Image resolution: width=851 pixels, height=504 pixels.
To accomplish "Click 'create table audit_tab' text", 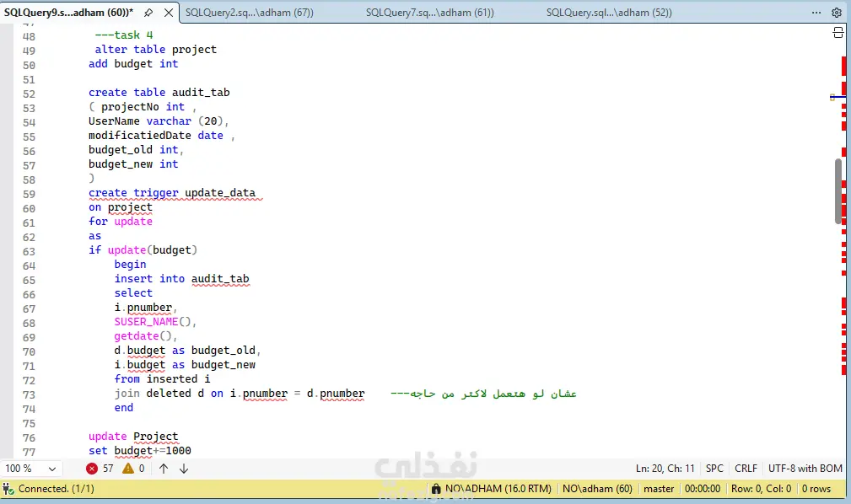I will [x=159, y=92].
